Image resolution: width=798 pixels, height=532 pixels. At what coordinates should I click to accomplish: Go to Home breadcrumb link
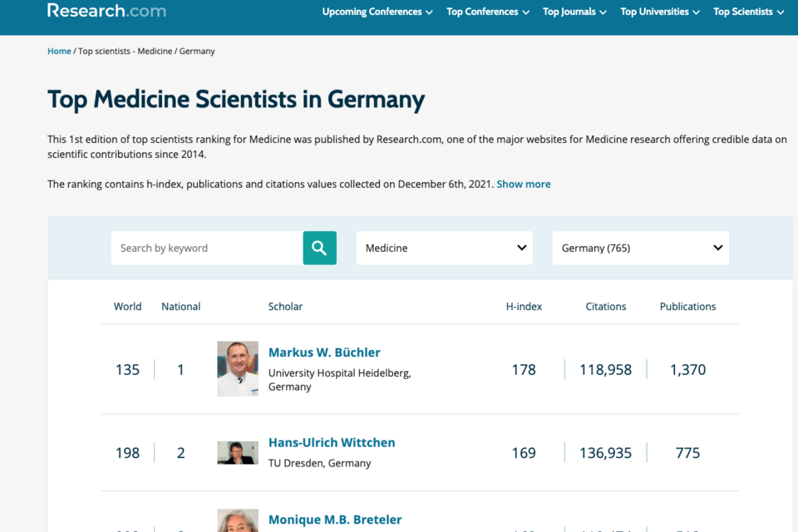click(x=59, y=51)
